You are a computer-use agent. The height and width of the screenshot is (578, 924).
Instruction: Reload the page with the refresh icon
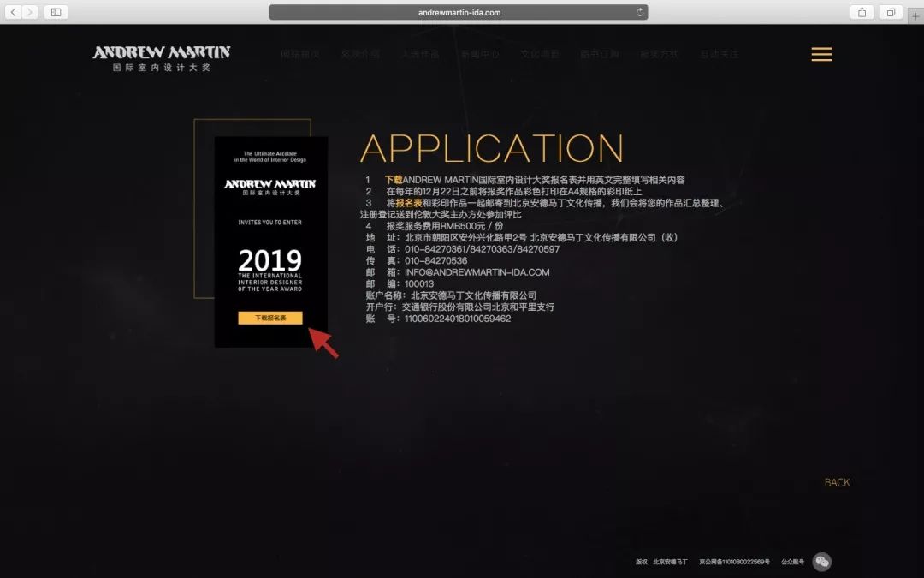click(639, 12)
